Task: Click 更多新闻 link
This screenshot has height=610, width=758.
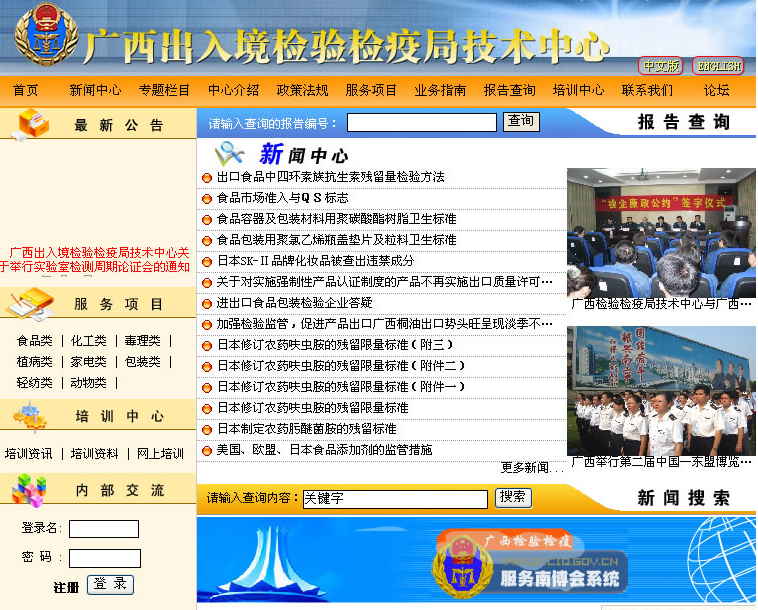Action: point(532,468)
